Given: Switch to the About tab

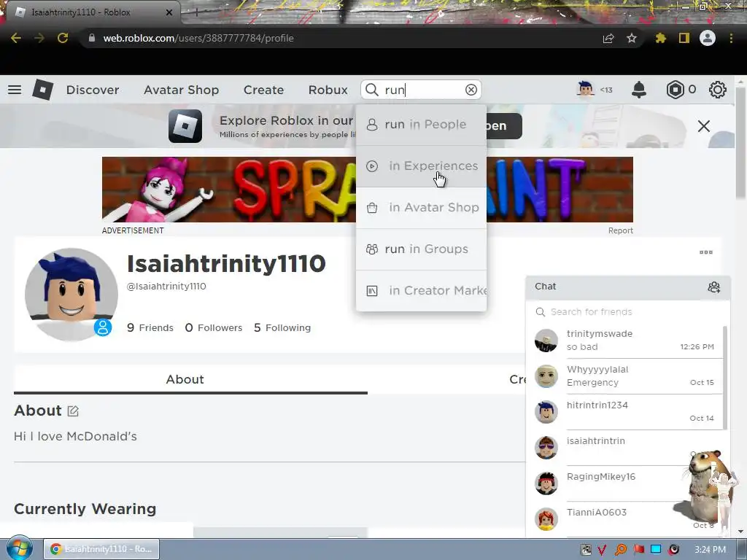Looking at the screenshot, I should click(x=190, y=379).
